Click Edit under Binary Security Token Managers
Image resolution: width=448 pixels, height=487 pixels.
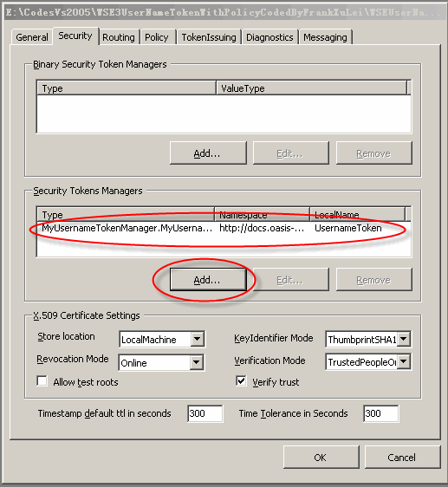(290, 153)
